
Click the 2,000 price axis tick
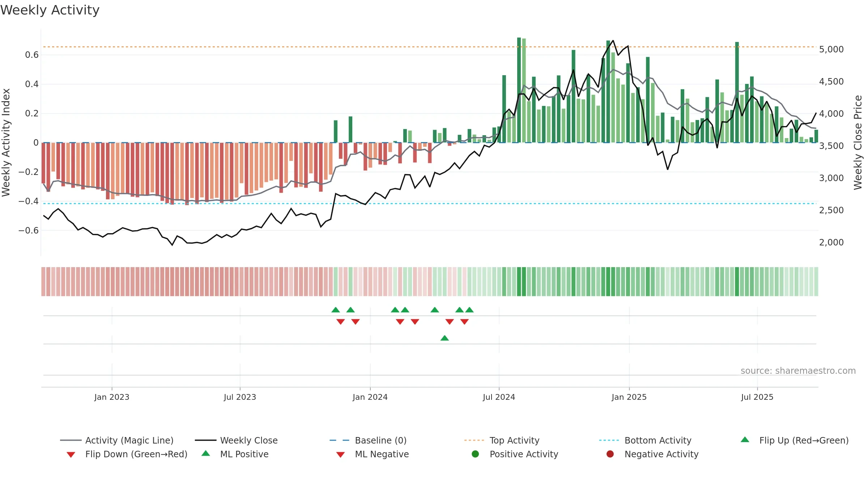click(x=831, y=243)
